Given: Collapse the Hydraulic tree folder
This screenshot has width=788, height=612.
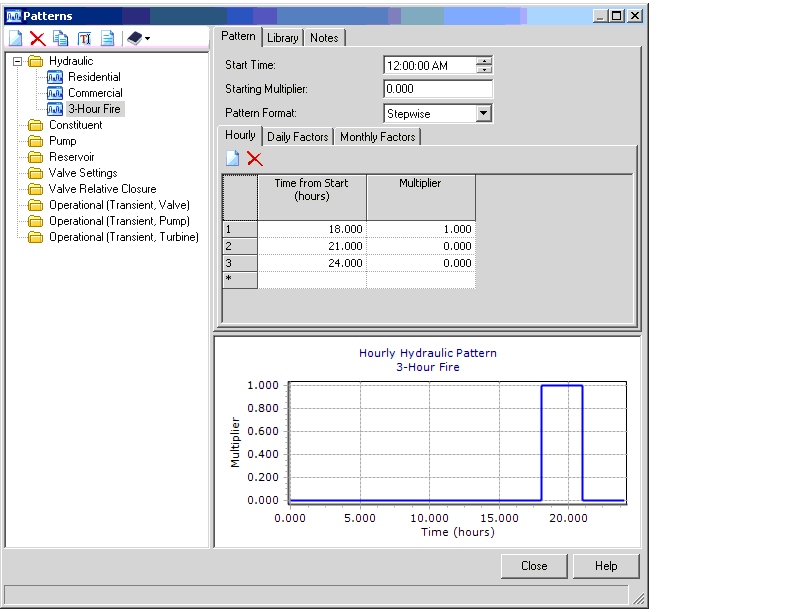Looking at the screenshot, I should pos(17,61).
